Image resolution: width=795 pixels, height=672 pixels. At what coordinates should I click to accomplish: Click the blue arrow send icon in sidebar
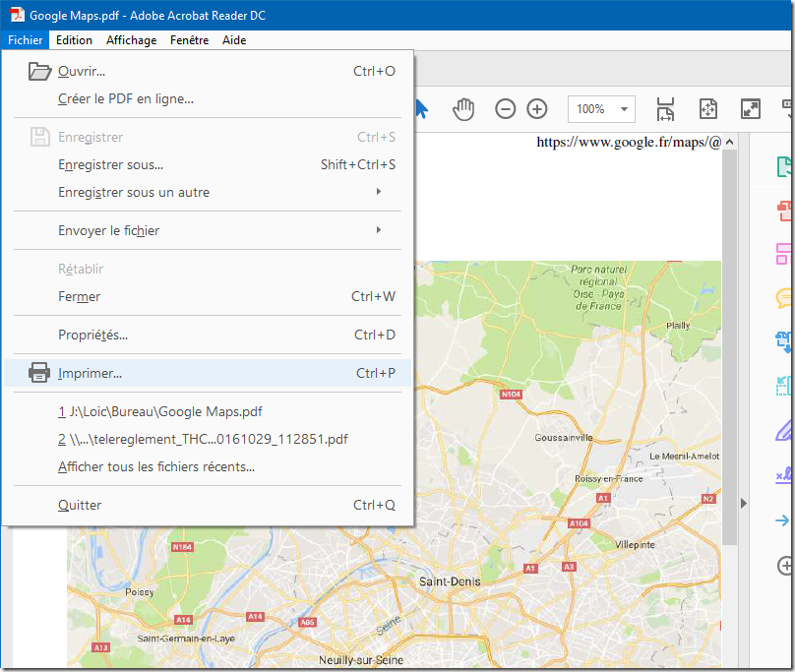(x=783, y=519)
